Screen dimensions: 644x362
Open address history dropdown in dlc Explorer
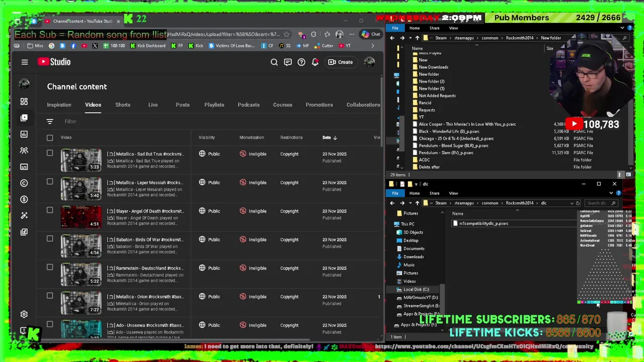pyautogui.click(x=572, y=203)
